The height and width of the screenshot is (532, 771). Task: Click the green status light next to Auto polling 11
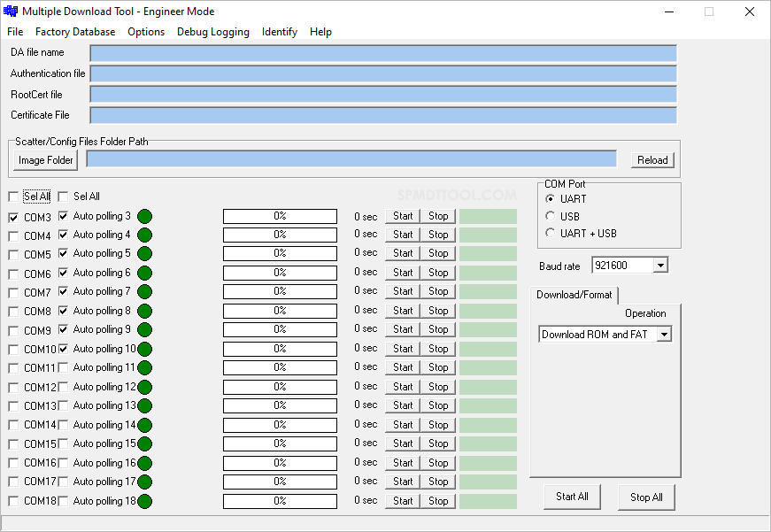pyautogui.click(x=144, y=367)
